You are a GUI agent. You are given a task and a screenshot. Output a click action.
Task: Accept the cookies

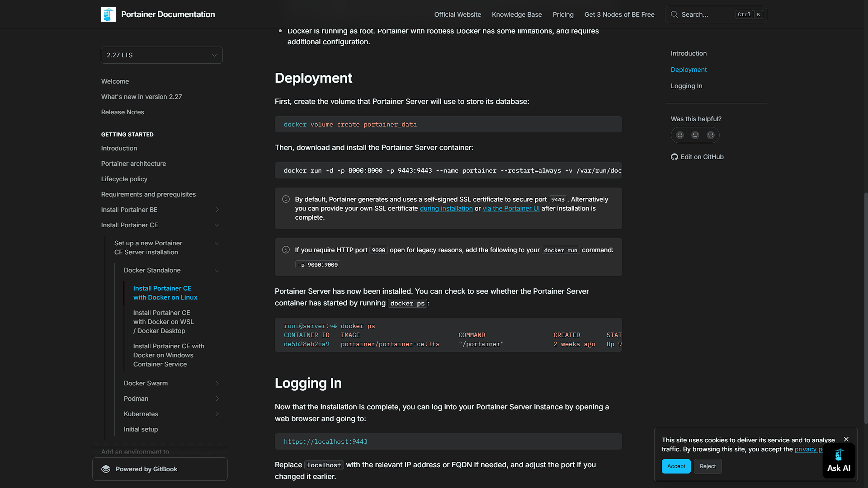click(676, 466)
